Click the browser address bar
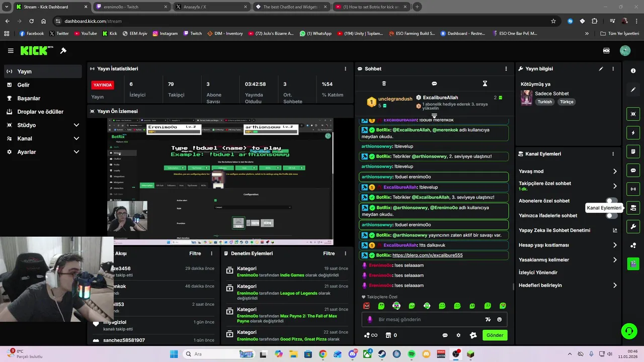 tap(302, 21)
